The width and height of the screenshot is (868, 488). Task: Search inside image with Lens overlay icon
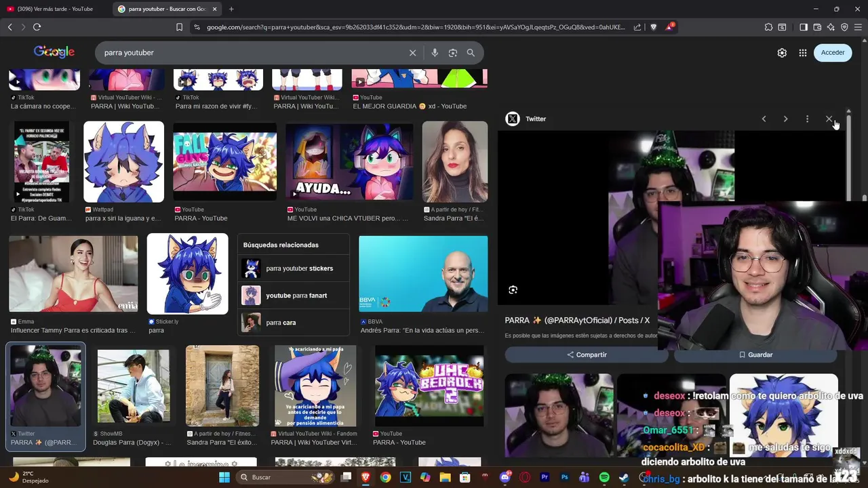click(x=513, y=289)
